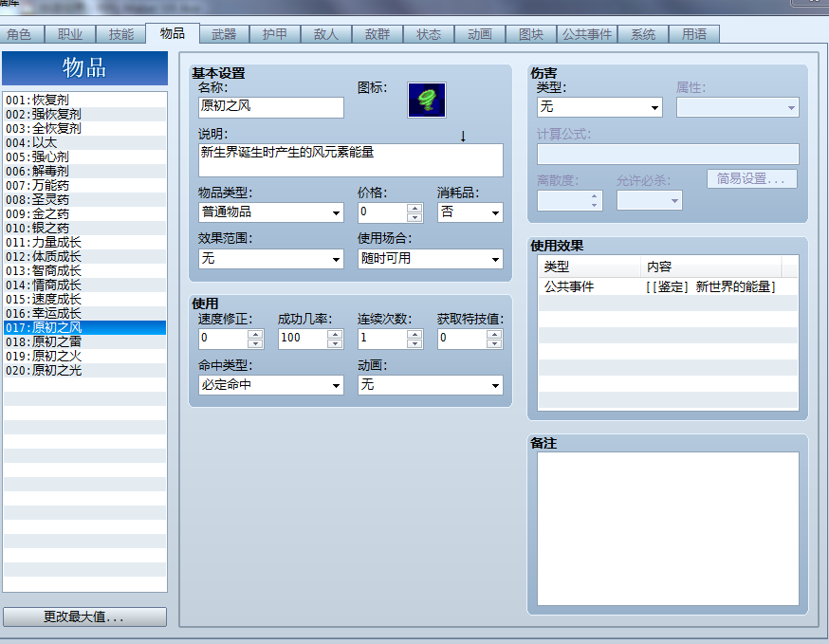This screenshot has height=644, width=829.
Task: Decrease 连续次数 with the down arrow
Action: click(415, 343)
